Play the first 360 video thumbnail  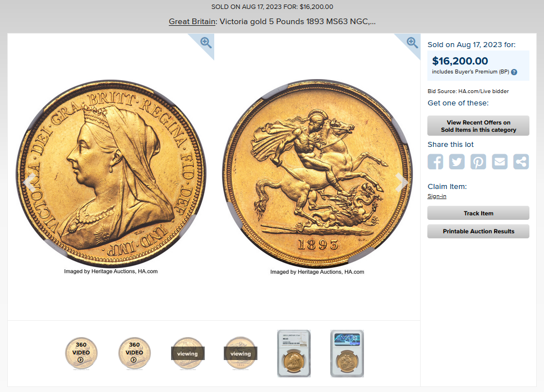pos(81,353)
